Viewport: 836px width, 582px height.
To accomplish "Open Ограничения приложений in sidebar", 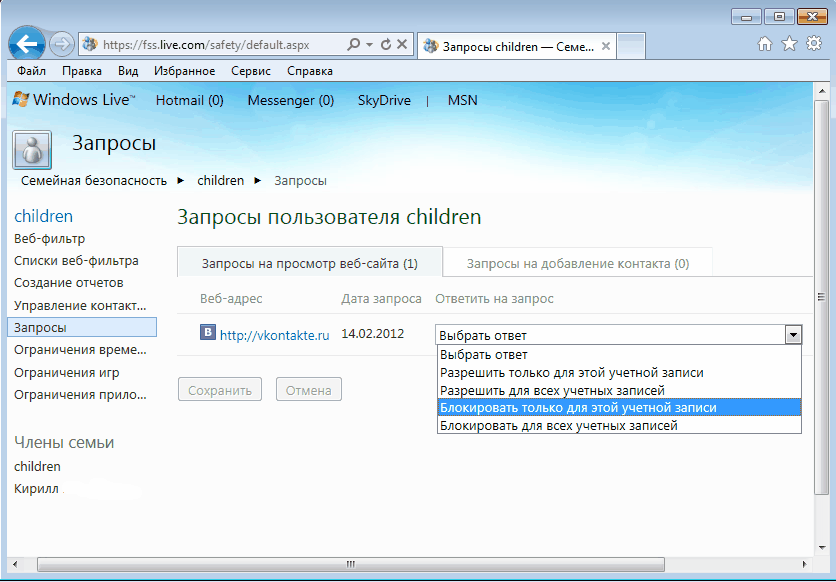I will click(x=80, y=394).
